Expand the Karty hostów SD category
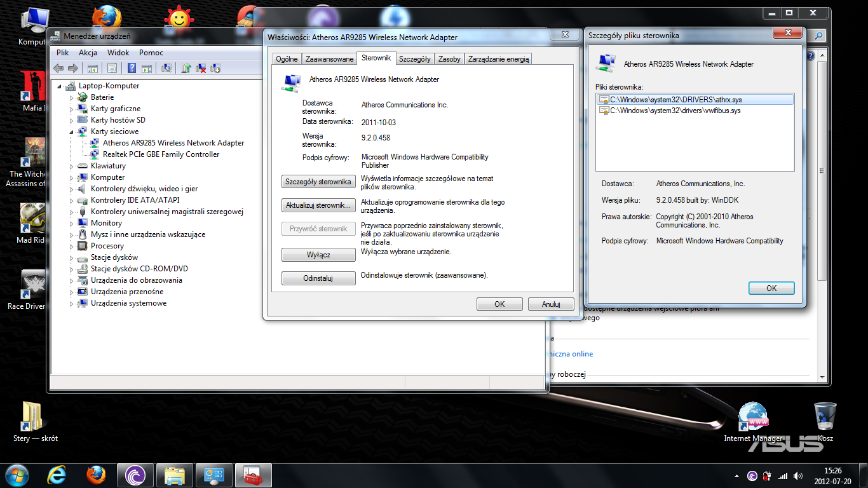The image size is (868, 488). pos(72,121)
